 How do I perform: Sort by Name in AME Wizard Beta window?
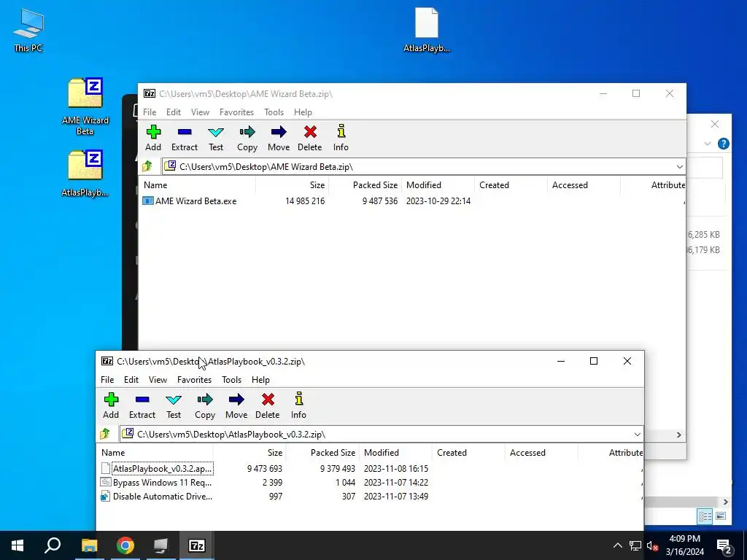[197, 184]
